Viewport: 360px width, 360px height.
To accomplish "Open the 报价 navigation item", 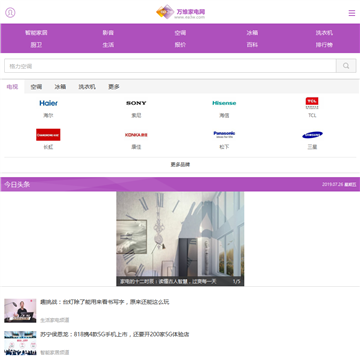I will (180, 45).
